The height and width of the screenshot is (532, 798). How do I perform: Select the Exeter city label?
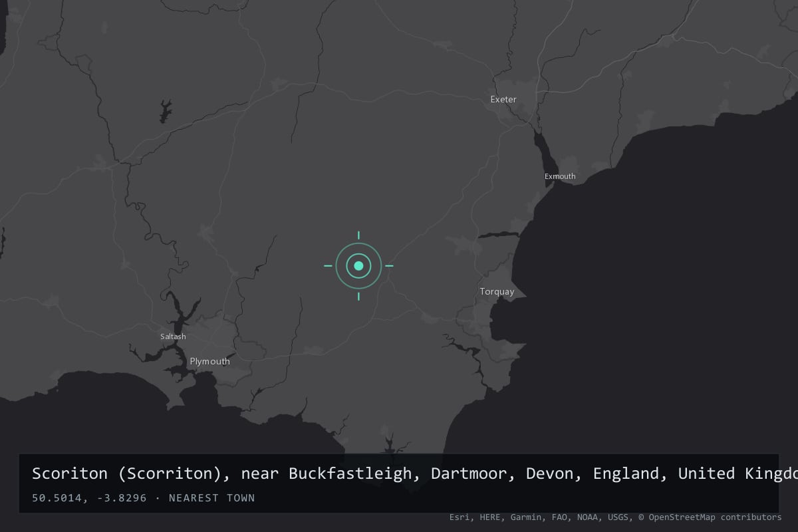[x=503, y=99]
